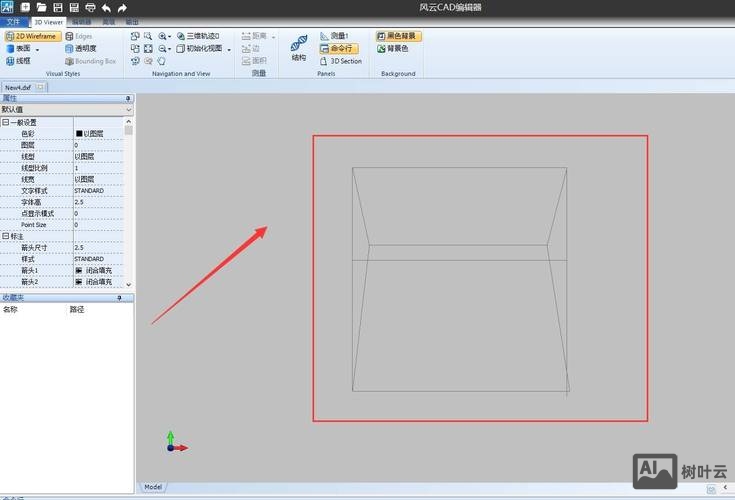This screenshot has height=500, width=735.
Task: Click the new file icon in title bar
Action: click(25, 7)
